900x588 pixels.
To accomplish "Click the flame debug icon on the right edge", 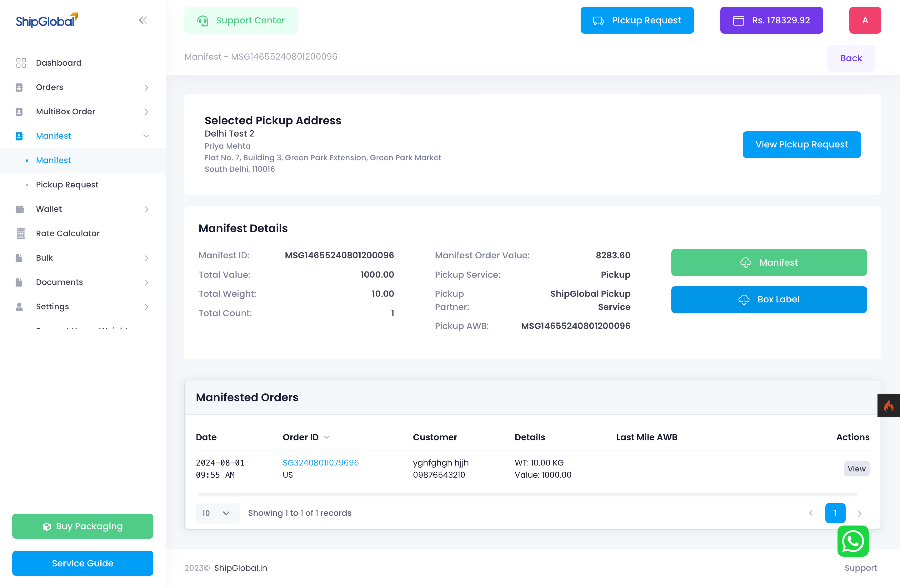I will (888, 406).
